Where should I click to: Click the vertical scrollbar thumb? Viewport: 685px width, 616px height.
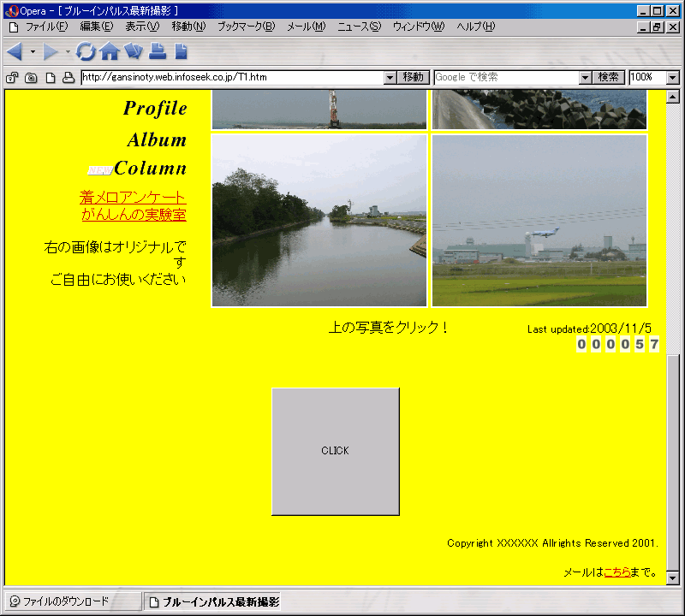point(673,463)
